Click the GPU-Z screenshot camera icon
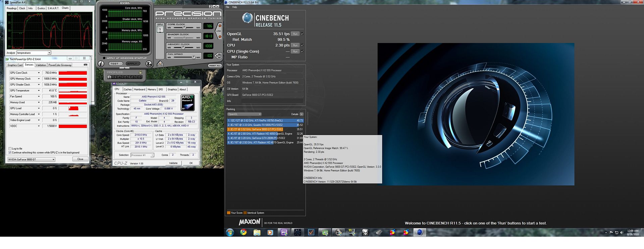Screen dimensions: 644x249 coord(86,65)
